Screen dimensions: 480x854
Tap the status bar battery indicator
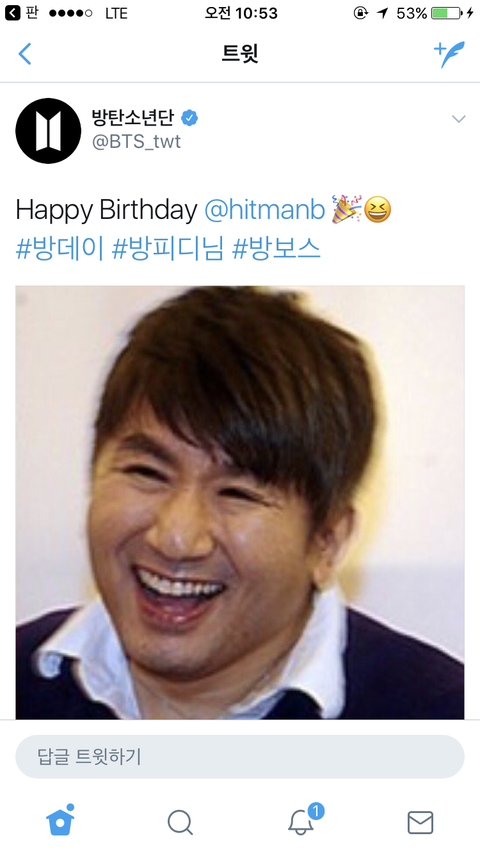click(x=447, y=13)
